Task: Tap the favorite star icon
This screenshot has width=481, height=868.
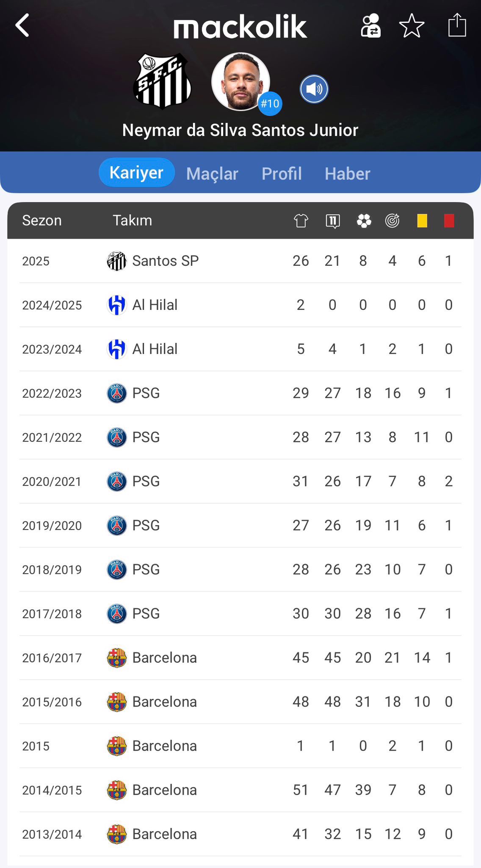Action: [412, 26]
